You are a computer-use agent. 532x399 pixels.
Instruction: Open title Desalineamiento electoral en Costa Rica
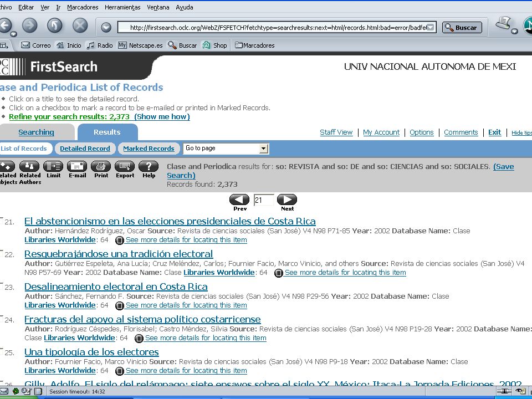[116, 287]
